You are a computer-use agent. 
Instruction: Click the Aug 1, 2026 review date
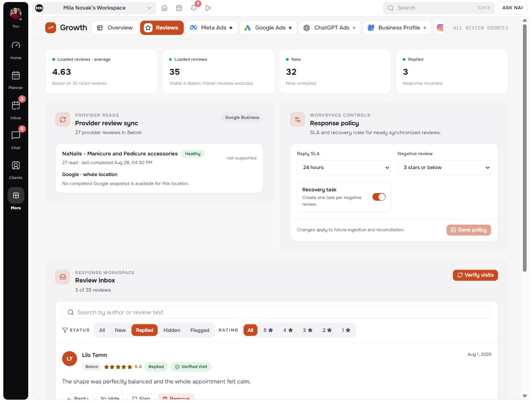[479, 354]
